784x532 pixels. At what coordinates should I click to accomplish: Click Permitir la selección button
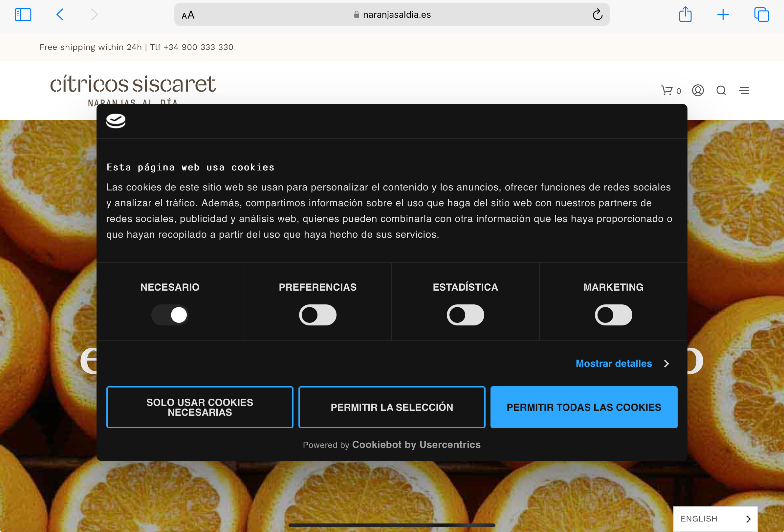click(x=392, y=407)
